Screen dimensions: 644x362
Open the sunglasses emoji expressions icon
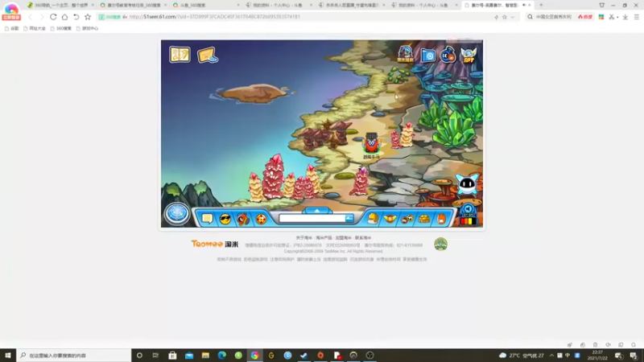pos(225,219)
